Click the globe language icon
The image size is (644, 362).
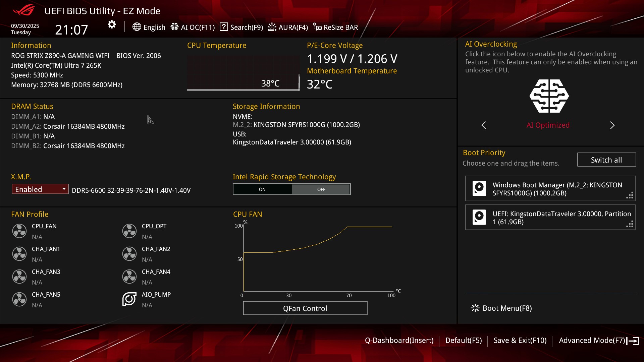[137, 27]
